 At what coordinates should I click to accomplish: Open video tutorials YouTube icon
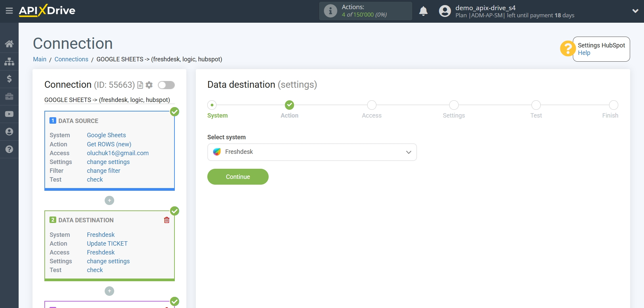pos(9,114)
